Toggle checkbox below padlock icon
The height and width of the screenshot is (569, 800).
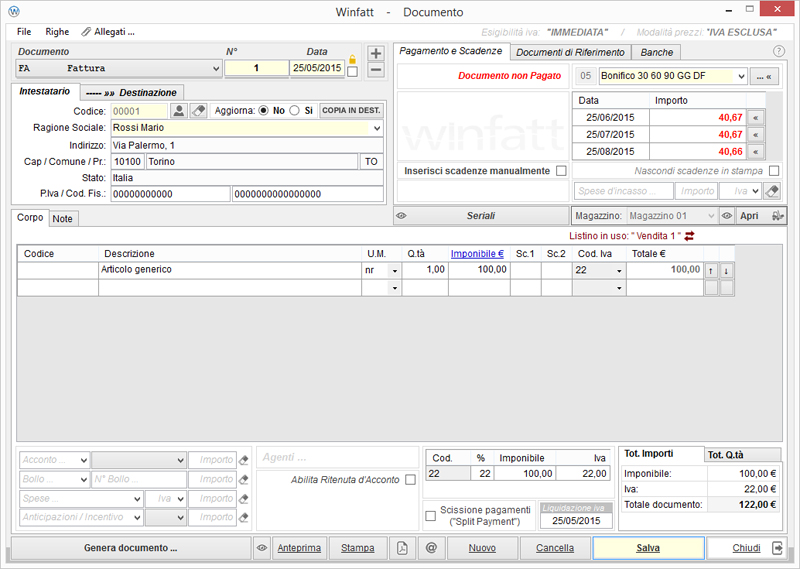(352, 71)
